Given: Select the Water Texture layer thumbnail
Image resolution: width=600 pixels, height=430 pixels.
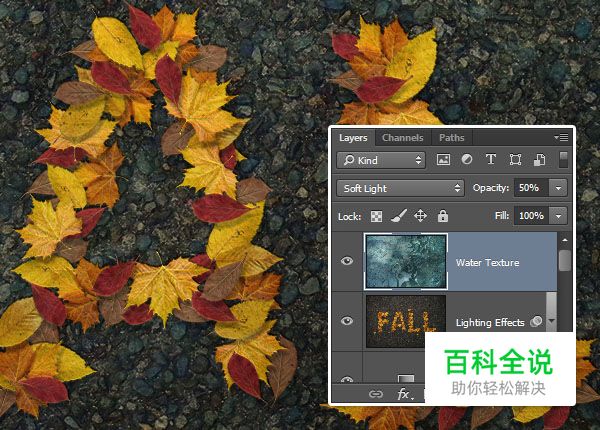Looking at the screenshot, I should click(x=406, y=262).
